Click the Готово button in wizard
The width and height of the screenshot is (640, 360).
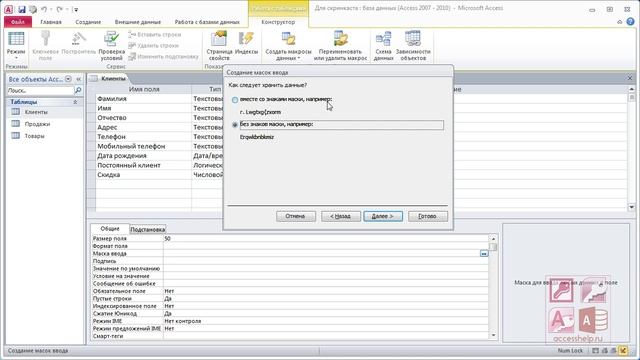point(427,216)
